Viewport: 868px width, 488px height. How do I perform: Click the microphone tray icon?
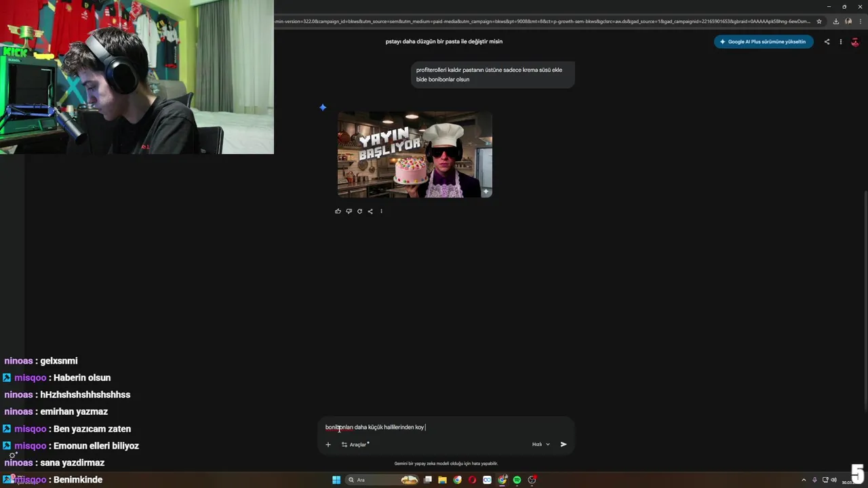(814, 480)
